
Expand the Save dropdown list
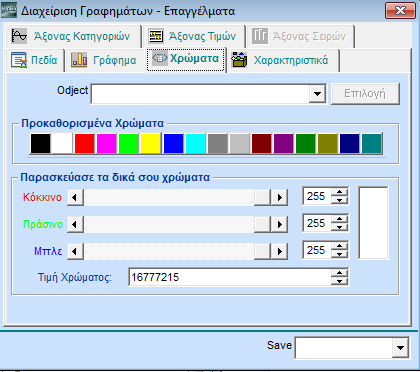[400, 348]
